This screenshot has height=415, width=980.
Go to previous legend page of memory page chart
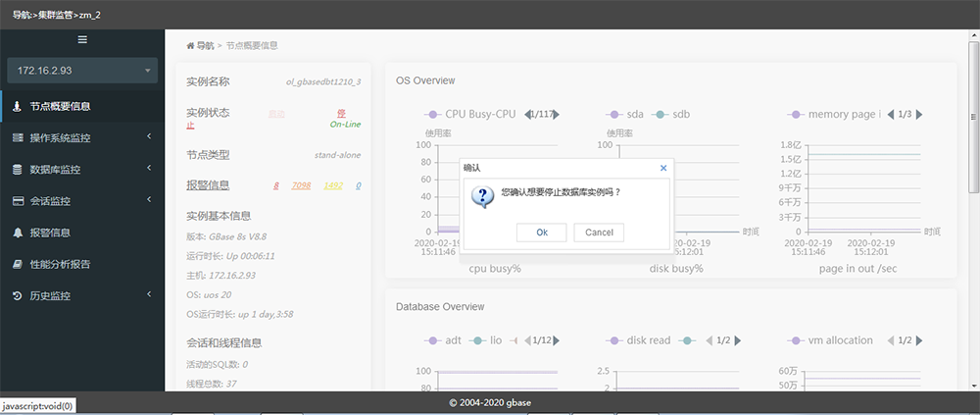coord(891,115)
